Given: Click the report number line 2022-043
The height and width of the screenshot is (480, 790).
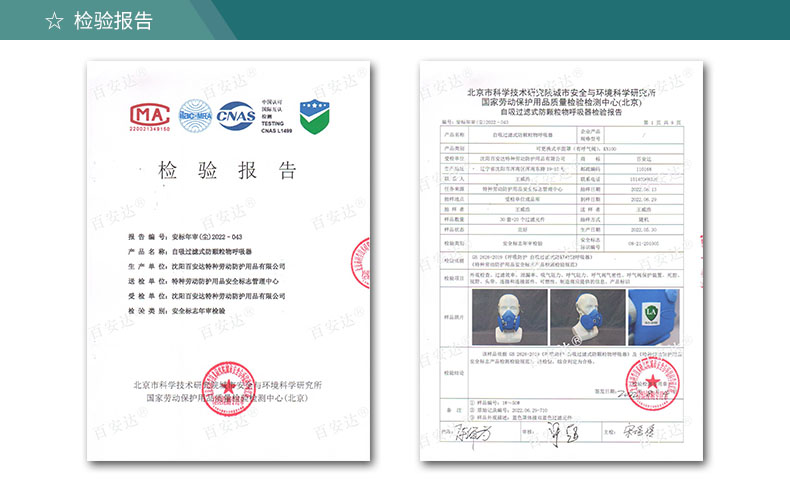Looking at the screenshot, I should [x=185, y=236].
